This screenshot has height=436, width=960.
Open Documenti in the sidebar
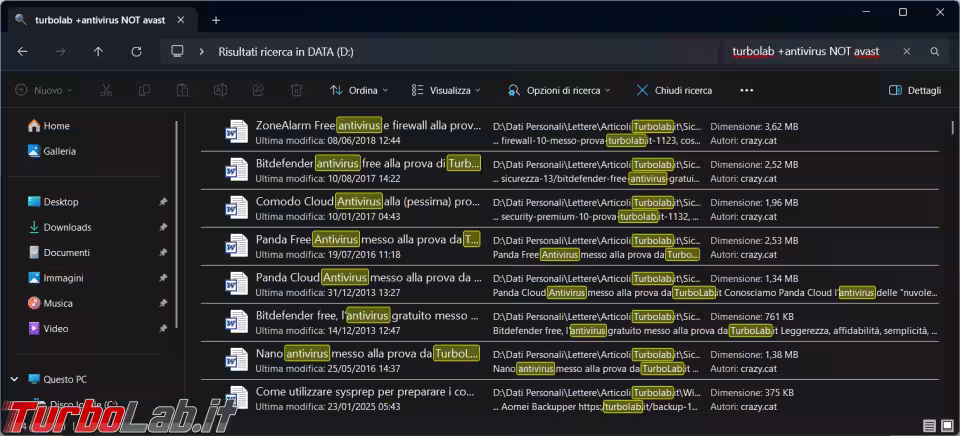point(59,253)
